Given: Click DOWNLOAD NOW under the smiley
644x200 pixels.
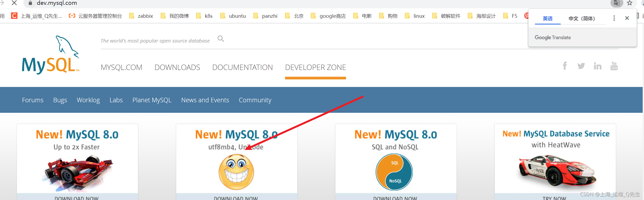Looking at the screenshot, I should (236, 198).
